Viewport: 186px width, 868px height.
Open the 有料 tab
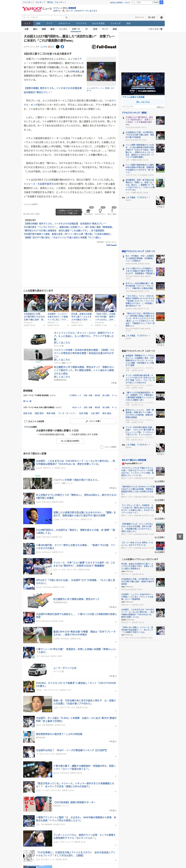(128, 24)
